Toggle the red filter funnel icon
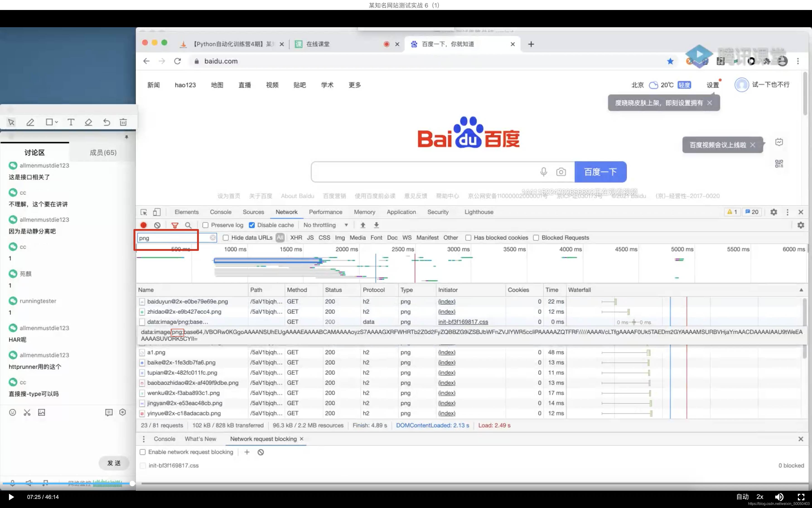 point(175,225)
